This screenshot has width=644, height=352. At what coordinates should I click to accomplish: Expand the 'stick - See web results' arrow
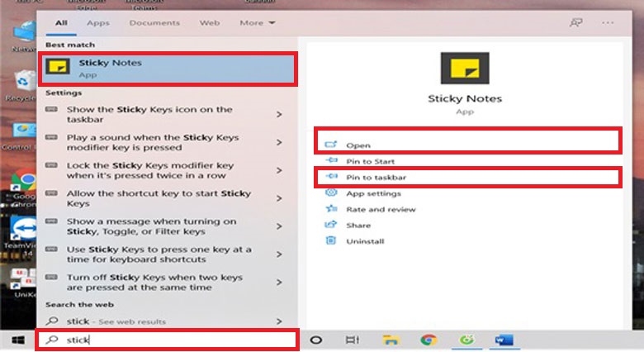point(279,321)
